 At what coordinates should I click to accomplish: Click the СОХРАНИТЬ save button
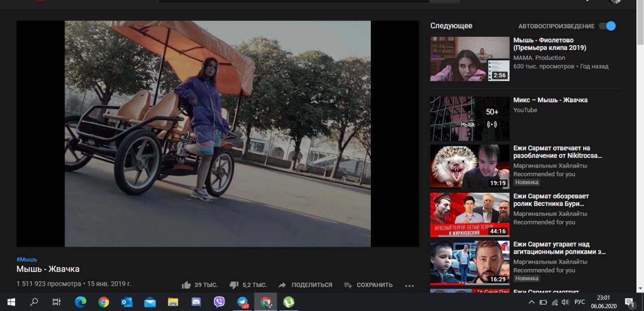[374, 285]
